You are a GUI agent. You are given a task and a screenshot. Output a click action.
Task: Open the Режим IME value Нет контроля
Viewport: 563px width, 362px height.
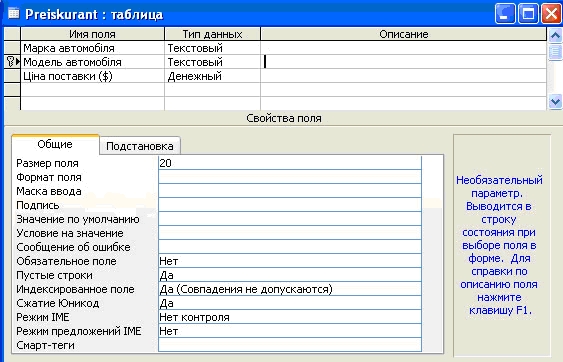(x=290, y=317)
